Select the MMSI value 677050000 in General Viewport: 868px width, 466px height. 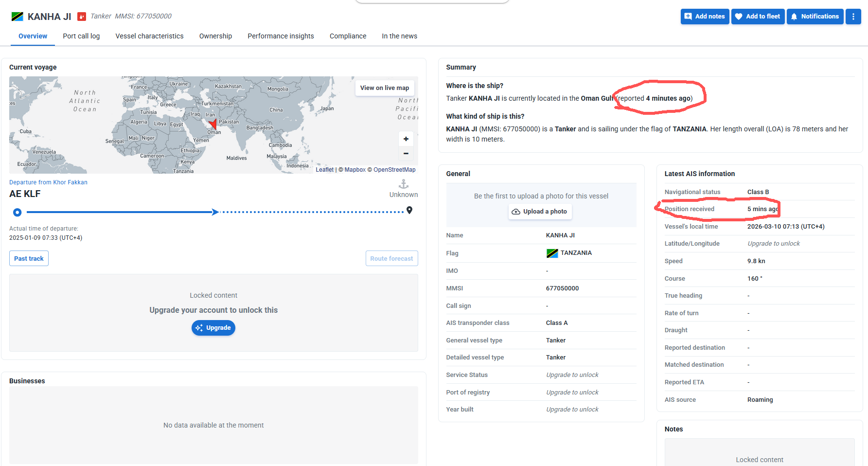[562, 288]
